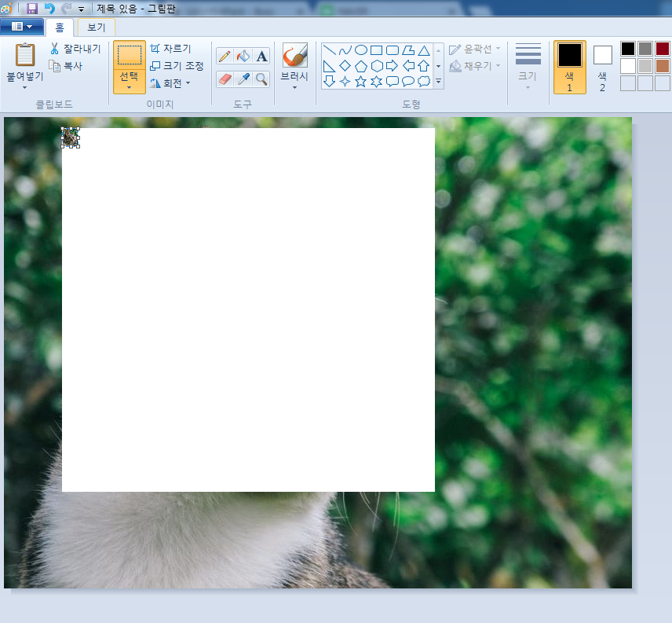The height and width of the screenshot is (623, 672).
Task: Select the Color picker eyedropper tool
Action: click(x=243, y=79)
